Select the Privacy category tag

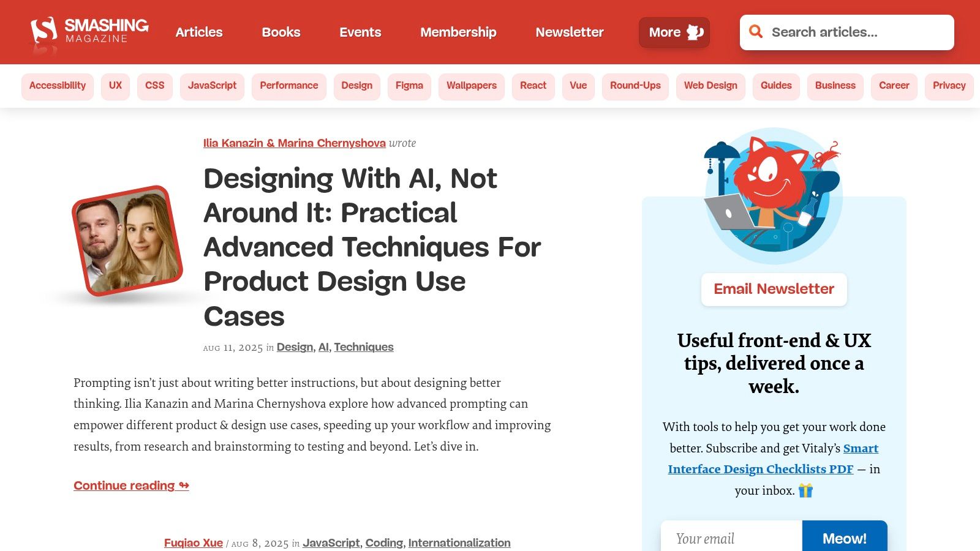click(x=949, y=86)
